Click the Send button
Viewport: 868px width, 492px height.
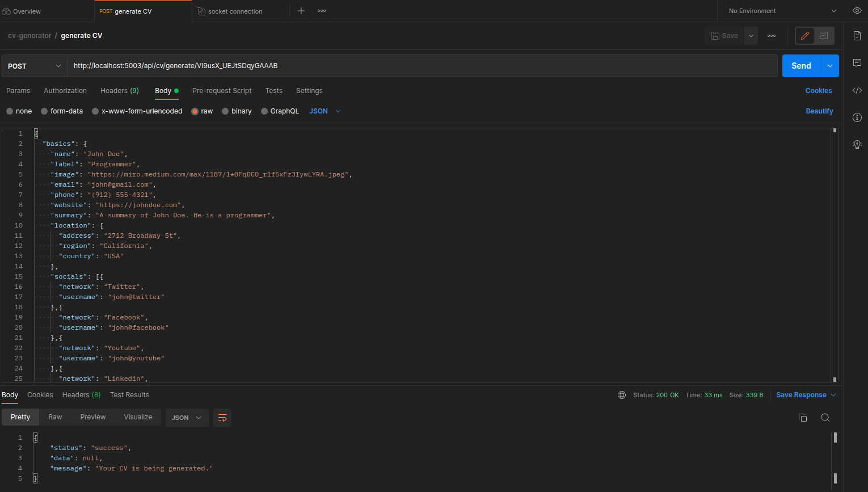801,65
